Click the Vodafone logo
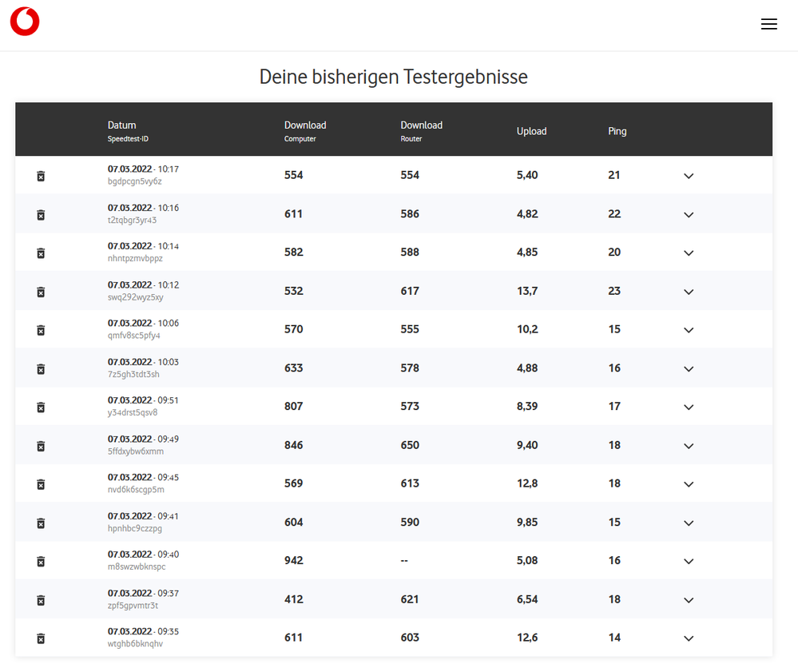798x672 pixels. click(25, 22)
